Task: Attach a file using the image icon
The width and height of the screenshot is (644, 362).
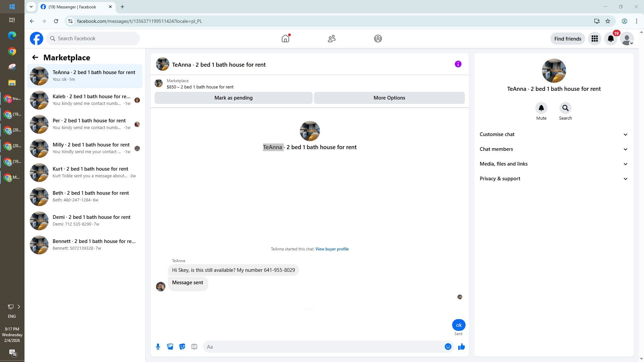Action: [170, 347]
